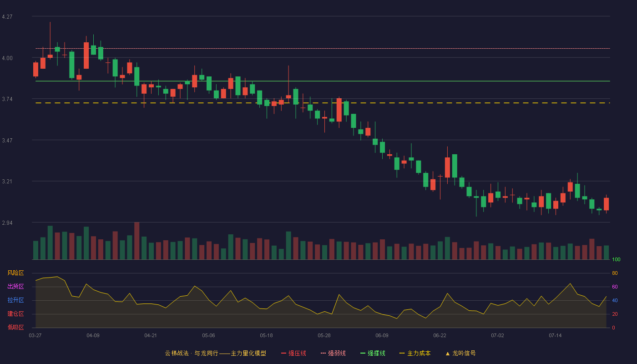Select the 出货区 zone label
This screenshot has height=364, width=637.
(x=15, y=287)
